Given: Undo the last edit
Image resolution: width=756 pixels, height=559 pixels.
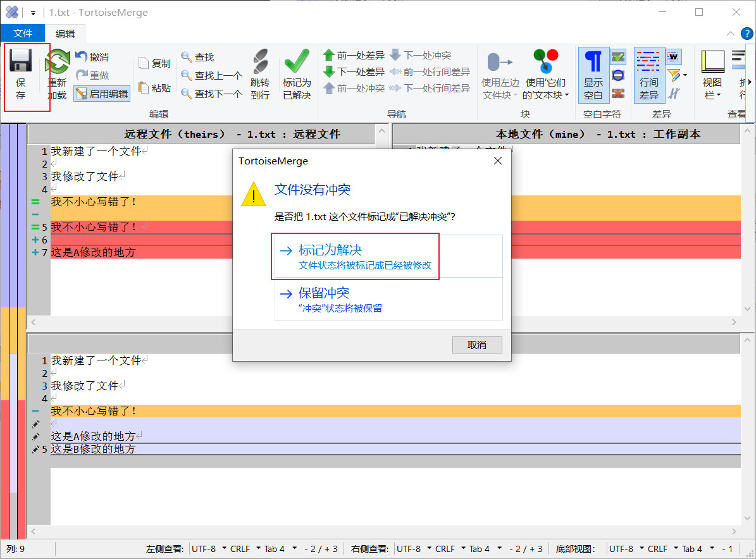Looking at the screenshot, I should (x=92, y=57).
